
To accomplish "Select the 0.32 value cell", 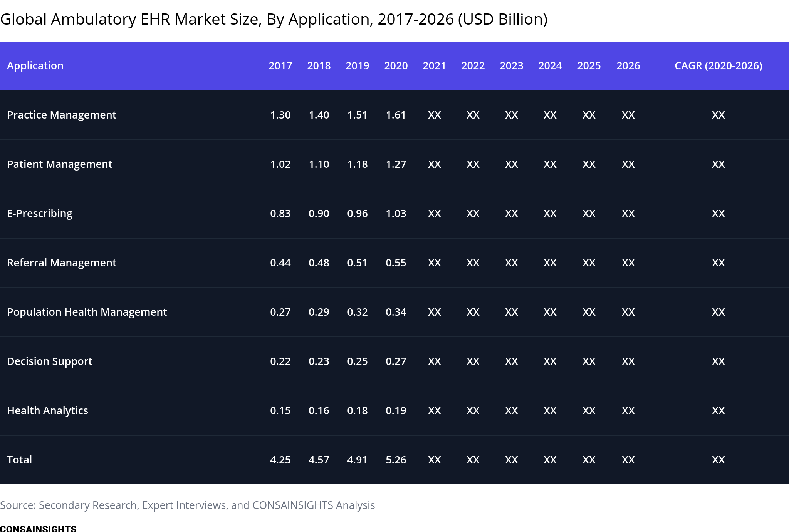I will [358, 312].
